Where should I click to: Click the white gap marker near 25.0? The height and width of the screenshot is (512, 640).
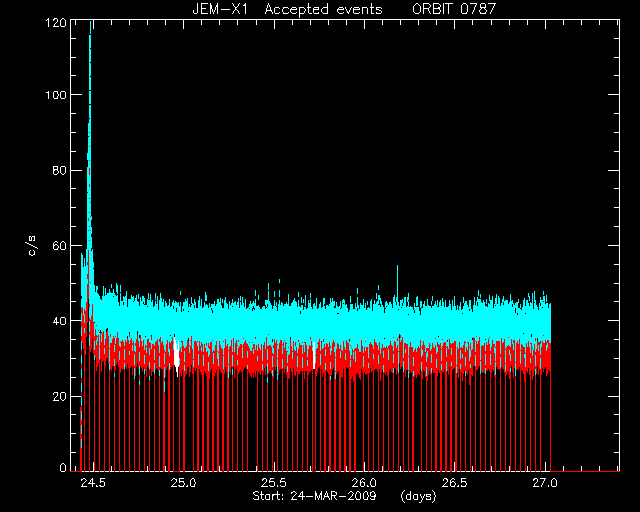pos(177,352)
